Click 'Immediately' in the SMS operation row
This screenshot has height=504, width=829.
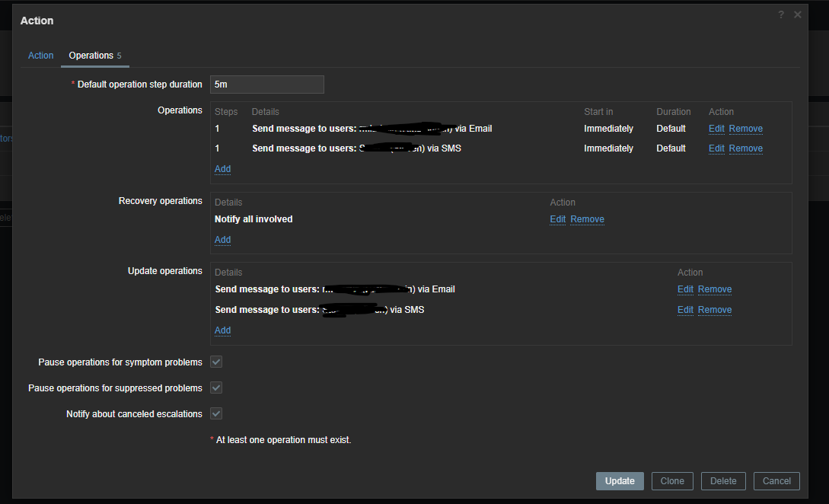pos(608,148)
